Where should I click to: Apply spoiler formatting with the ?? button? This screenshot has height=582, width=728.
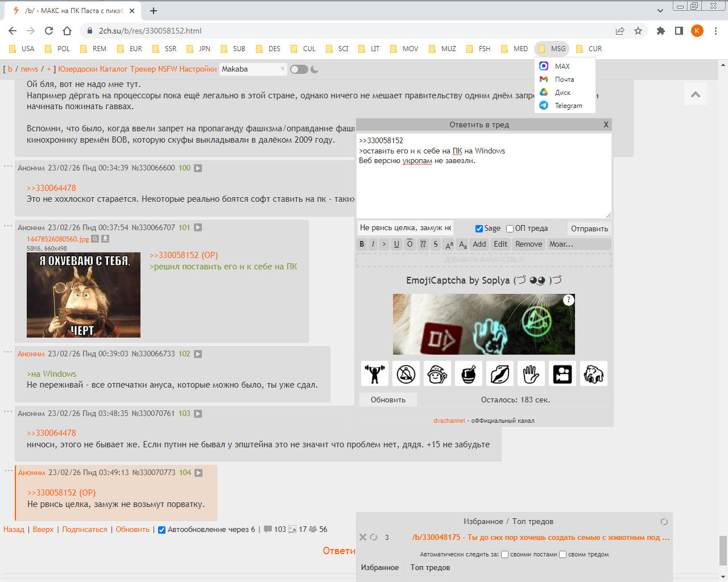pyautogui.click(x=423, y=244)
